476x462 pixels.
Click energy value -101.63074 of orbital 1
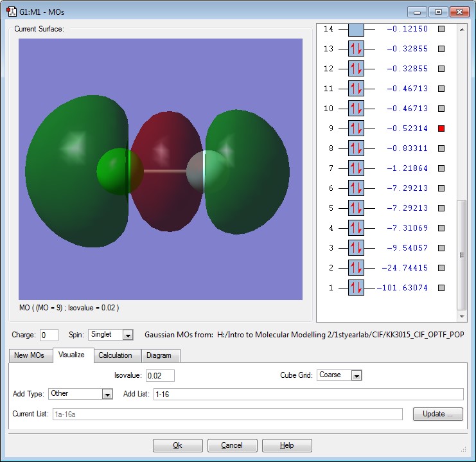click(402, 288)
